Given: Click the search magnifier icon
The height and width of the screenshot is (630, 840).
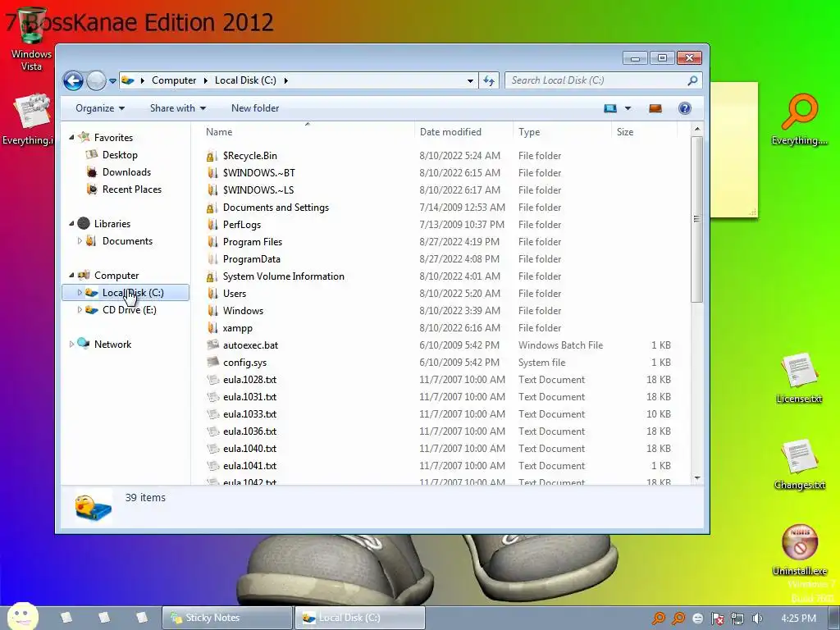Looking at the screenshot, I should point(692,80).
